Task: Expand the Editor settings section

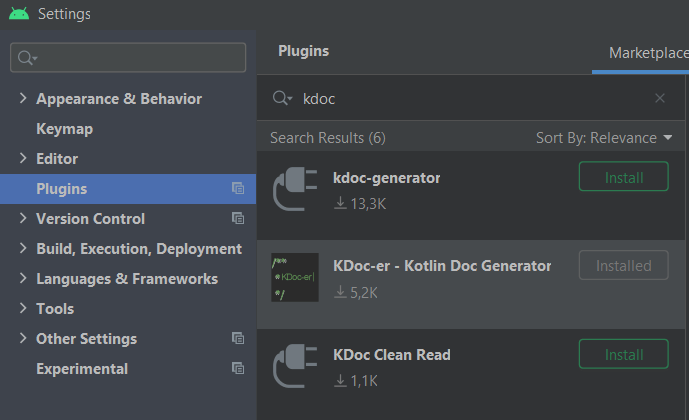Action: pos(23,158)
